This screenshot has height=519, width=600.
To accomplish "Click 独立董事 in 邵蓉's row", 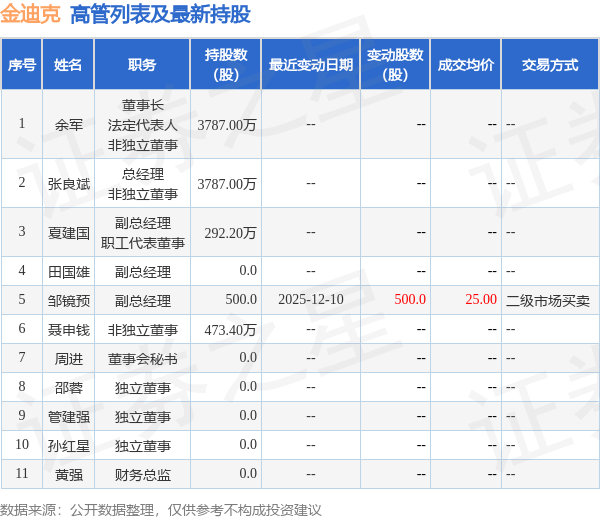I will [x=143, y=388].
